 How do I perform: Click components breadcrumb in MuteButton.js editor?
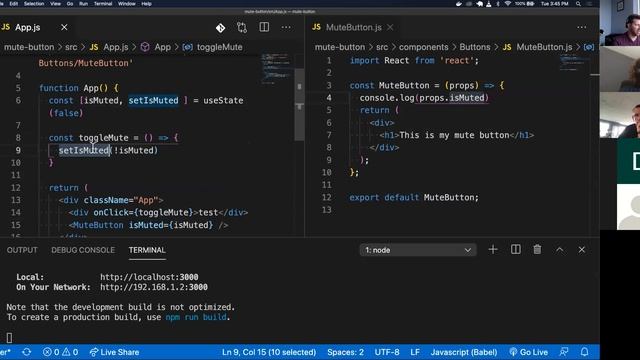click(423, 47)
